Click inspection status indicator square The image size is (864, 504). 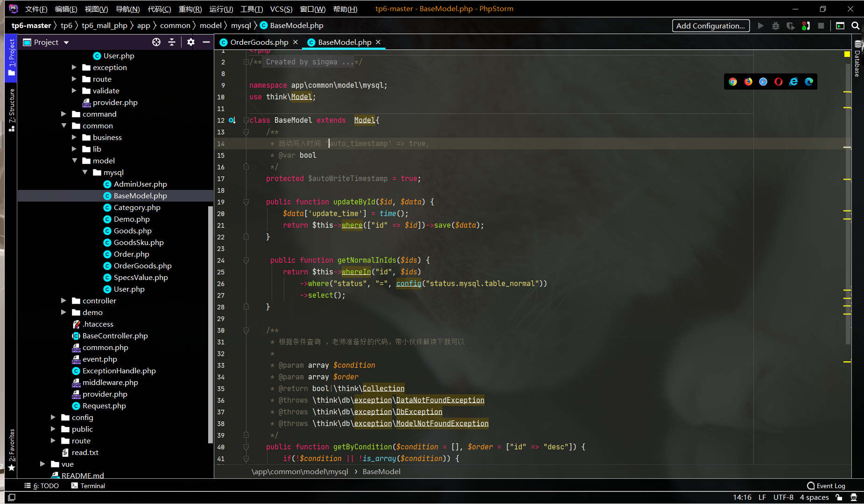tap(847, 54)
